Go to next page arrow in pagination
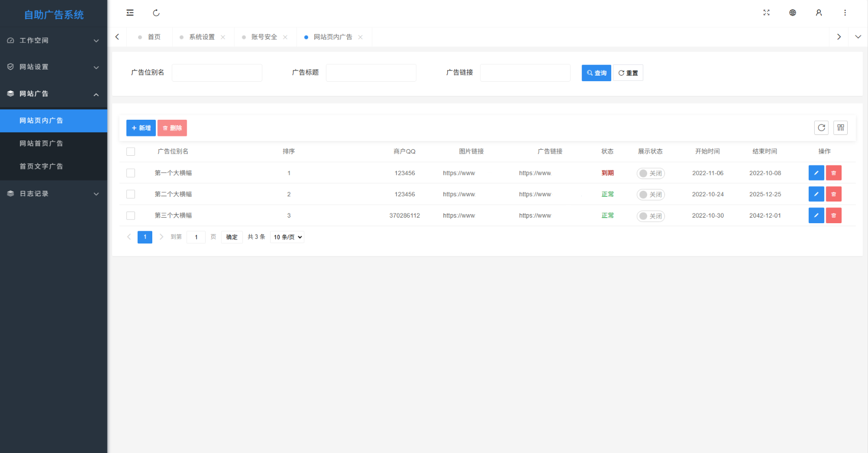Screen dimensions: 868x453 pyautogui.click(x=161, y=237)
